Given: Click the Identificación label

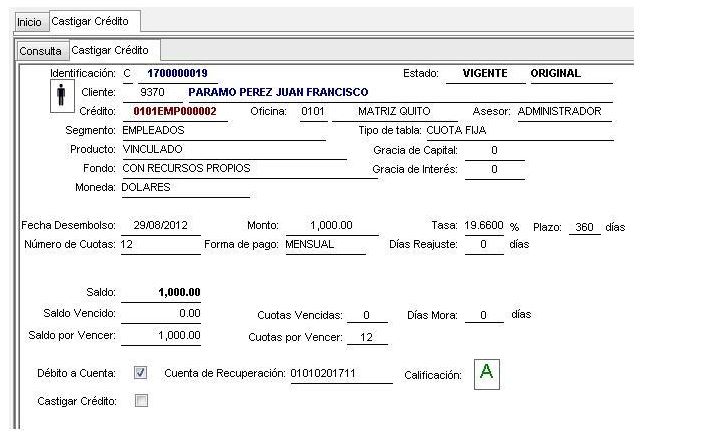Looking at the screenshot, I should [83, 73].
